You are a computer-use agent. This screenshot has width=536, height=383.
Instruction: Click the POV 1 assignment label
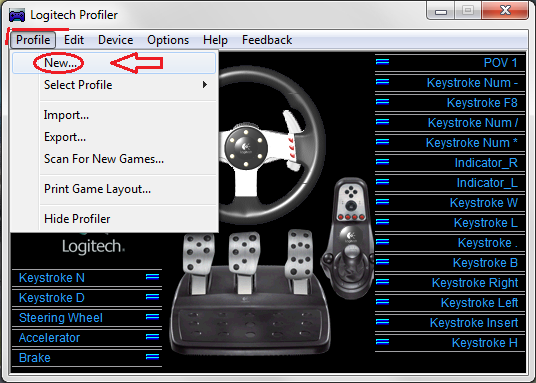tap(500, 63)
